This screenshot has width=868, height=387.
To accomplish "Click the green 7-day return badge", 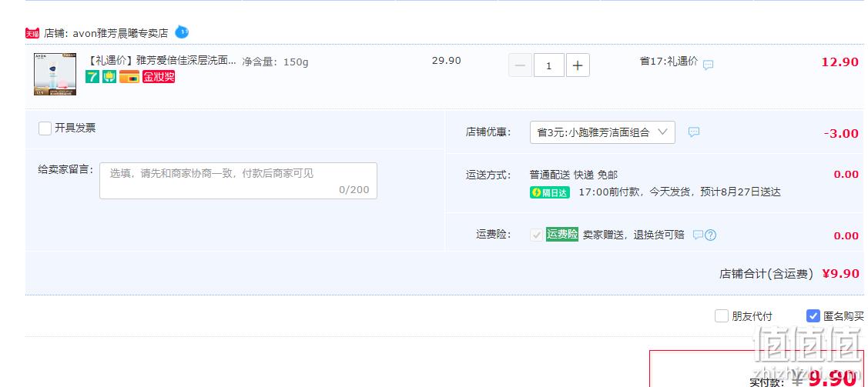I will tap(92, 77).
